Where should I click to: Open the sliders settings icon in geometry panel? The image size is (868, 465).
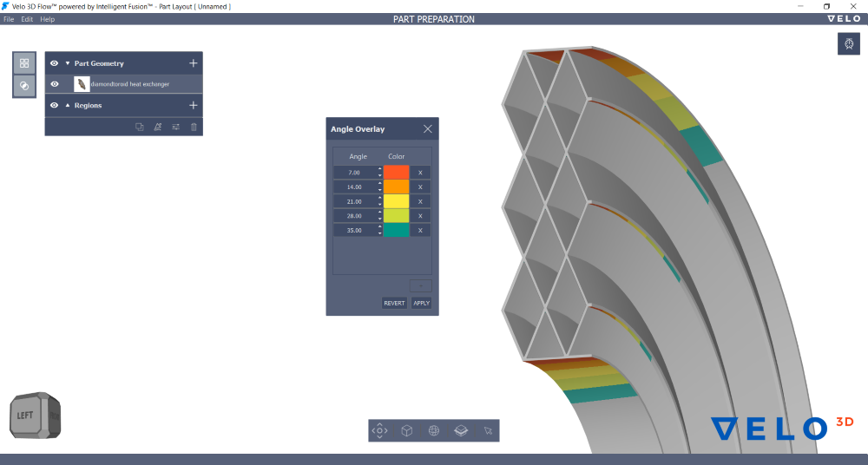(175, 127)
